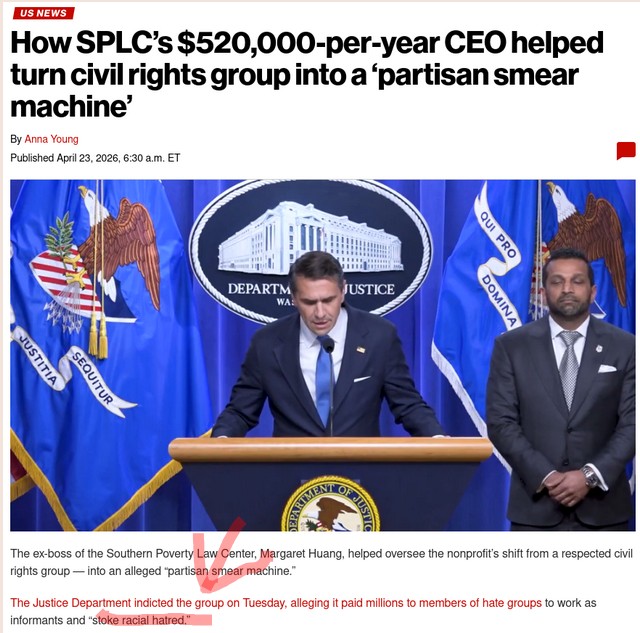
Task: Click the speaker's blue necktie
Action: pos(324,380)
